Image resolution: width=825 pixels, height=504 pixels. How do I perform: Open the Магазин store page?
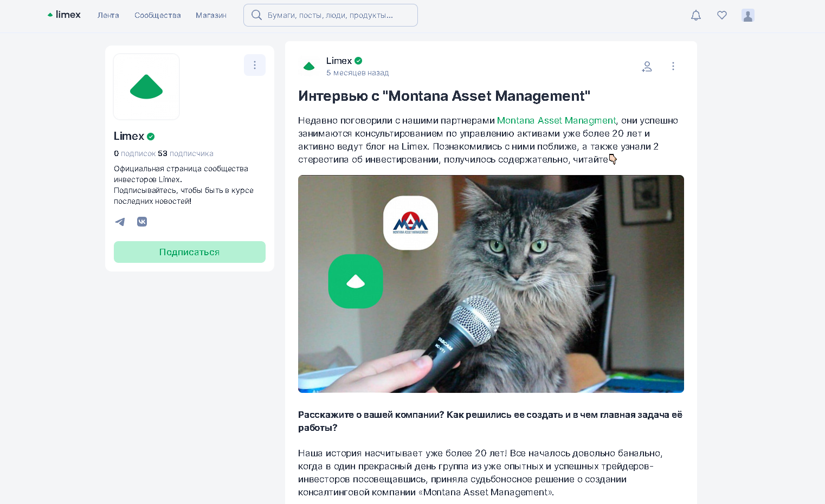(x=211, y=15)
